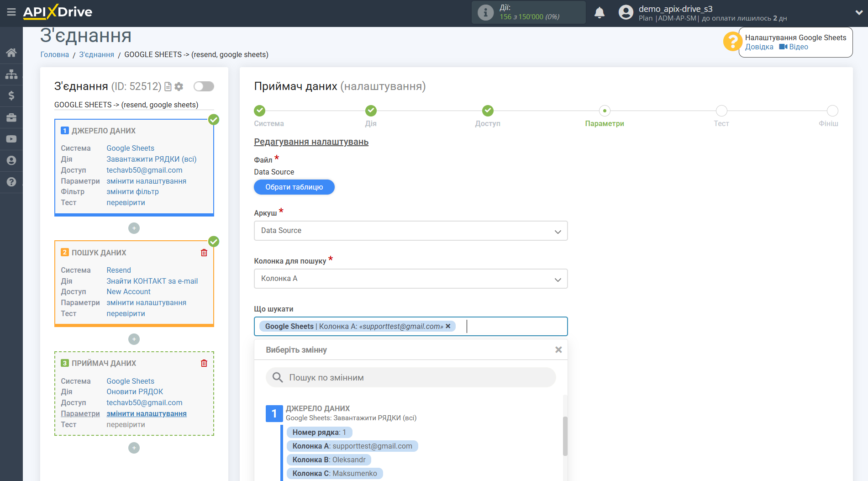Open the home icon in sidebar
The height and width of the screenshot is (481, 868).
tap(11, 53)
